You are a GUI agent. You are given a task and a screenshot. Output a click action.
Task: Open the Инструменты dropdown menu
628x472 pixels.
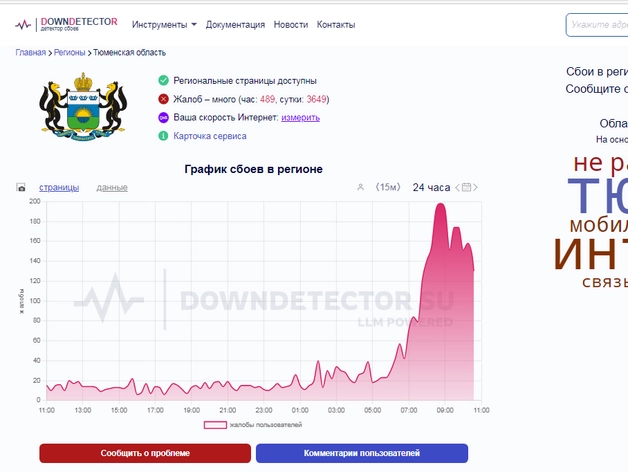click(x=164, y=25)
